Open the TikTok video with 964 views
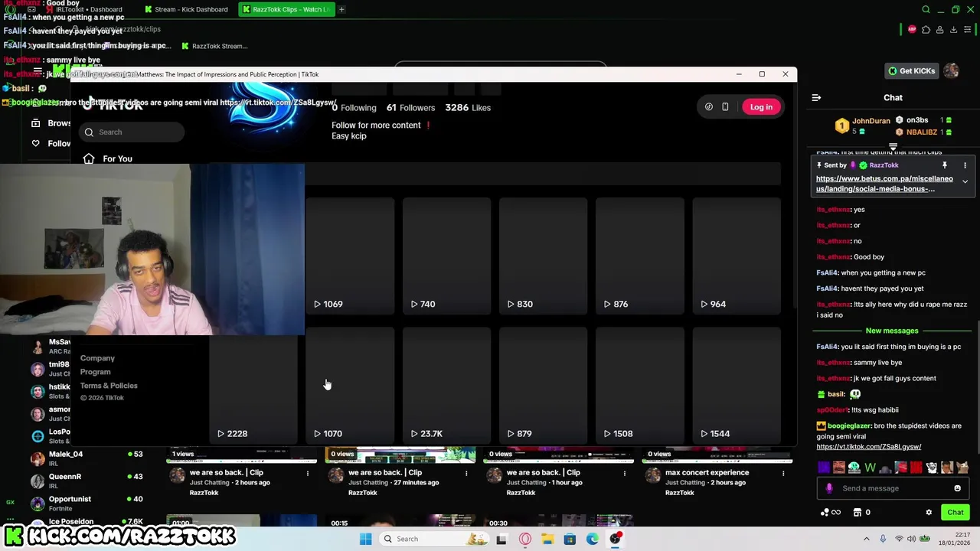 [x=737, y=256]
